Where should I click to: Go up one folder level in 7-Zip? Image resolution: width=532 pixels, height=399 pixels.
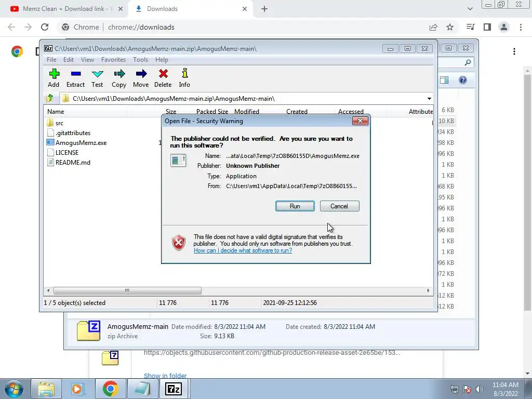[x=50, y=98]
